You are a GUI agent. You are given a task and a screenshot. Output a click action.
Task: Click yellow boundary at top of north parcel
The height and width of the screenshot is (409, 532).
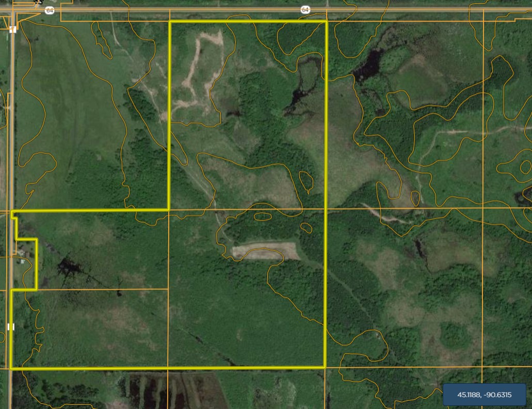coord(248,22)
